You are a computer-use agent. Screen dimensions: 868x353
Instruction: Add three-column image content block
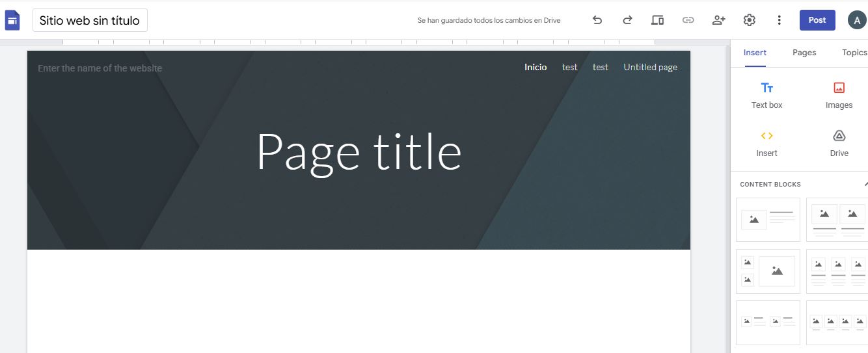coord(838,271)
